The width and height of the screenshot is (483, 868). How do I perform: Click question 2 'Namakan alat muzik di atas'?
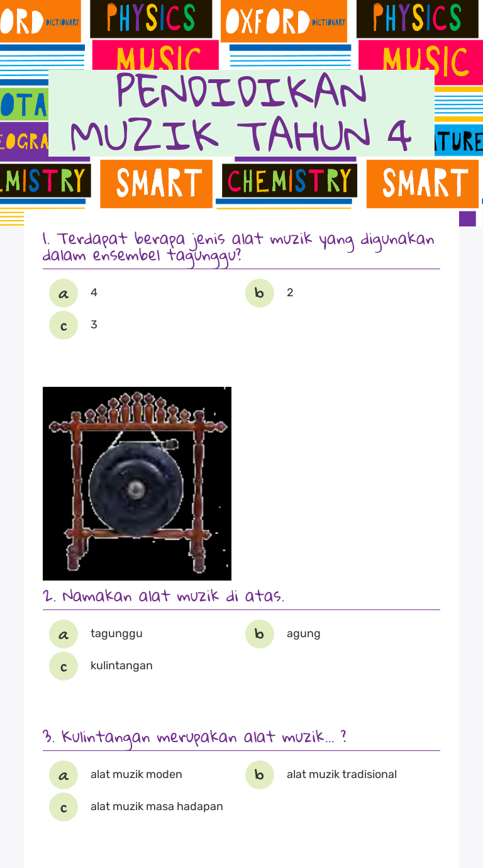164,595
